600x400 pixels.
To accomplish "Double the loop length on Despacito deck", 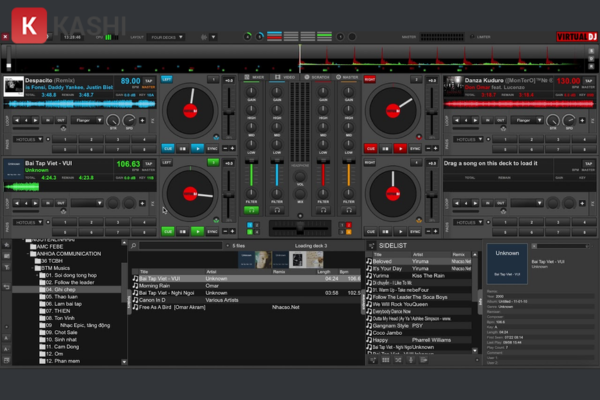I will [x=35, y=120].
